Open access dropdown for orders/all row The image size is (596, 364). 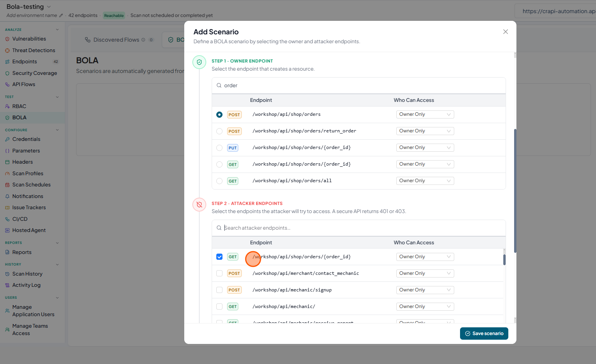pos(425,181)
